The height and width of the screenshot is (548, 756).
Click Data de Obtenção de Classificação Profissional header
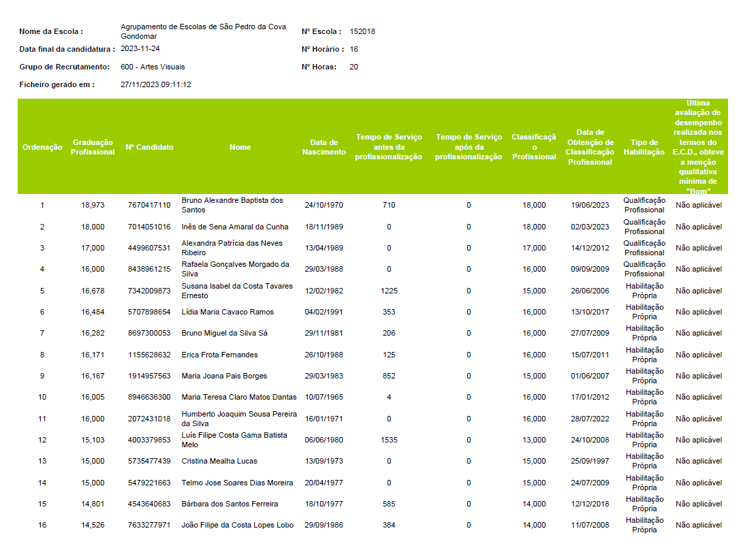(590, 147)
